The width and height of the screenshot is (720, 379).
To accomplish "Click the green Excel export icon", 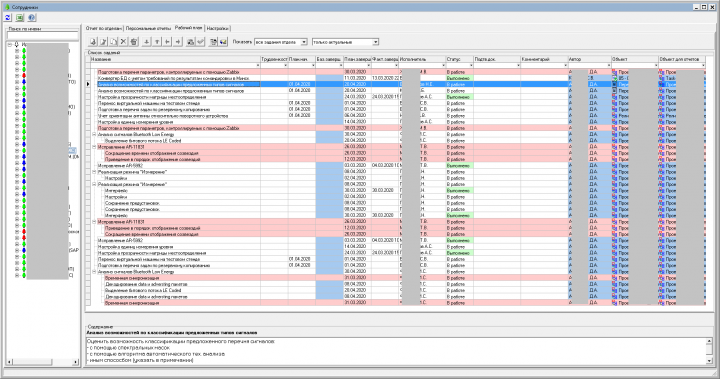I will pos(20,17).
